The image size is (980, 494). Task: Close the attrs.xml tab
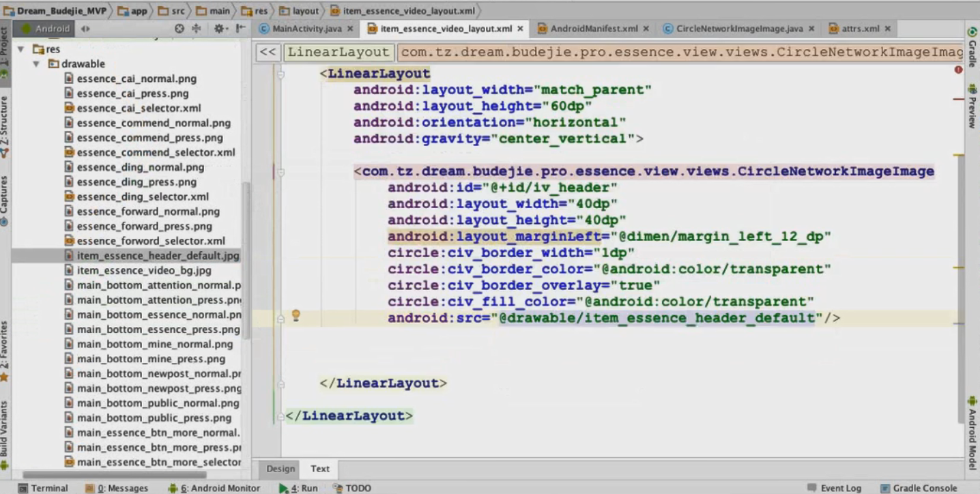[x=888, y=29]
